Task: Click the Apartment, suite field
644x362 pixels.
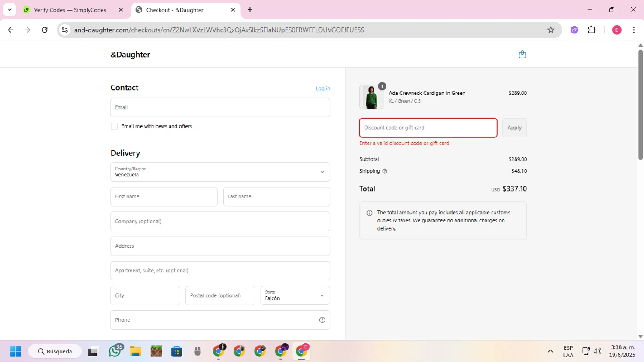Action: pyautogui.click(x=220, y=271)
